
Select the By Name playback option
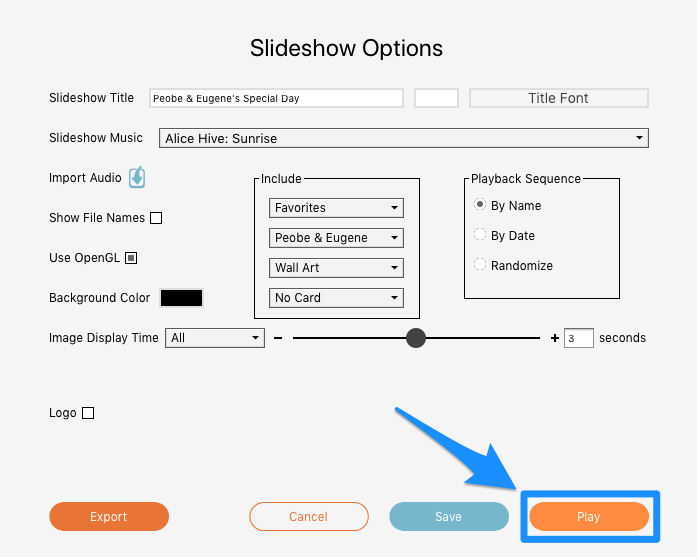(x=480, y=204)
